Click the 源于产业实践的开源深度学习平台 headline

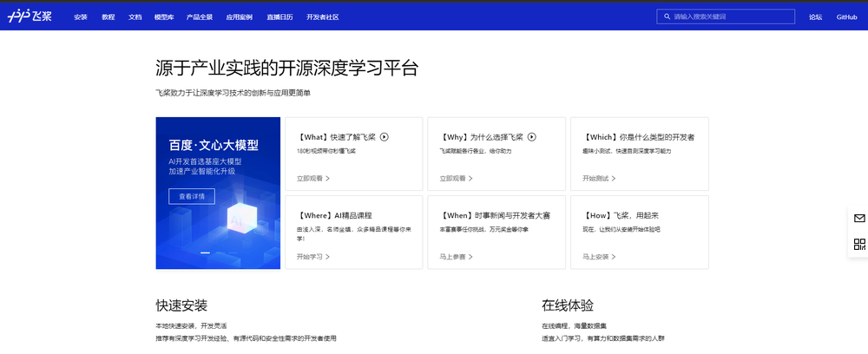(x=286, y=69)
